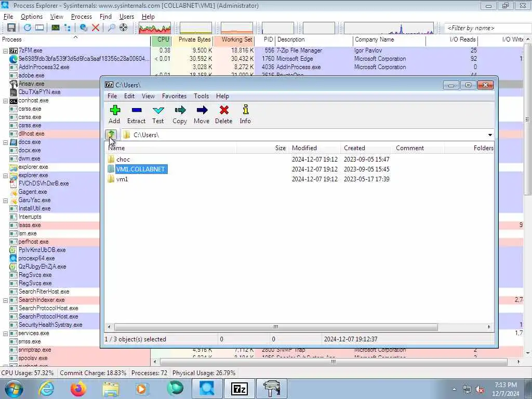Click the up-one-level folder icon in 7-Zip
This screenshot has width=532, height=399.
[x=111, y=135]
